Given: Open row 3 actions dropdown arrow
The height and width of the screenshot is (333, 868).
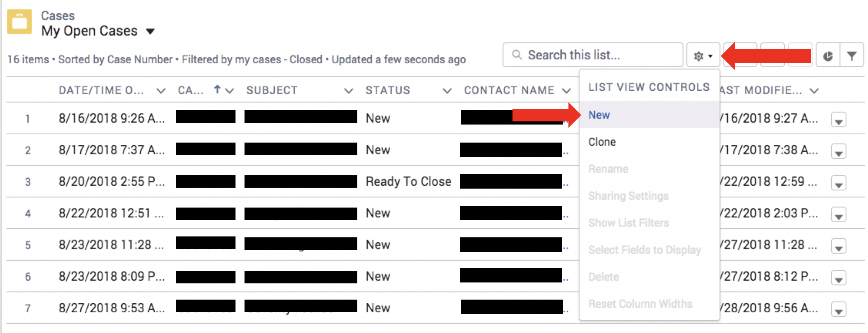Looking at the screenshot, I should tap(838, 184).
